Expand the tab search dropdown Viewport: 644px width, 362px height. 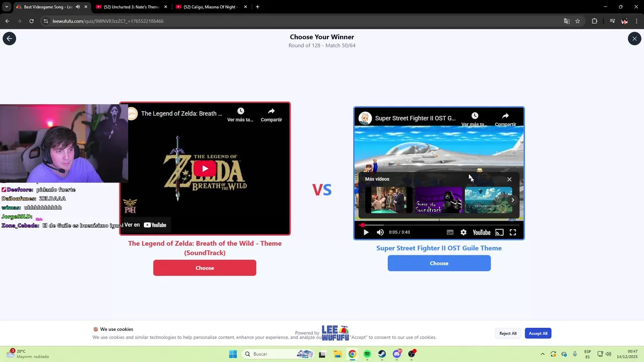click(6, 7)
